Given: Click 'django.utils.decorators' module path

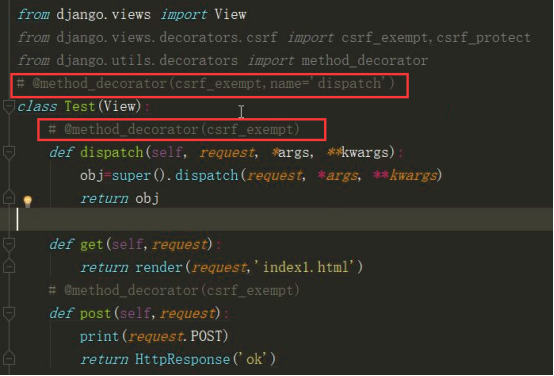Looking at the screenshot, I should (x=147, y=60).
